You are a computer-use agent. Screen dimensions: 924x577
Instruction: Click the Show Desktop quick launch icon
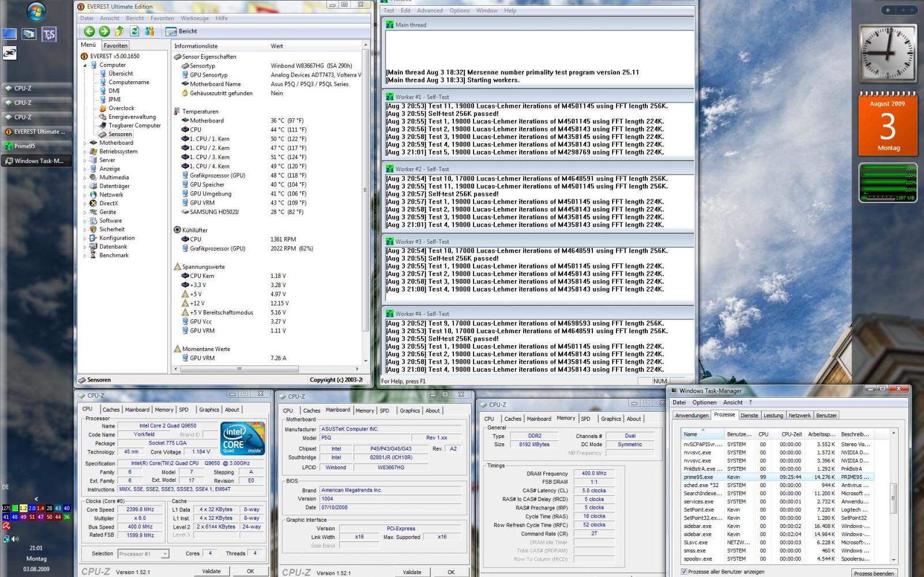[9, 35]
